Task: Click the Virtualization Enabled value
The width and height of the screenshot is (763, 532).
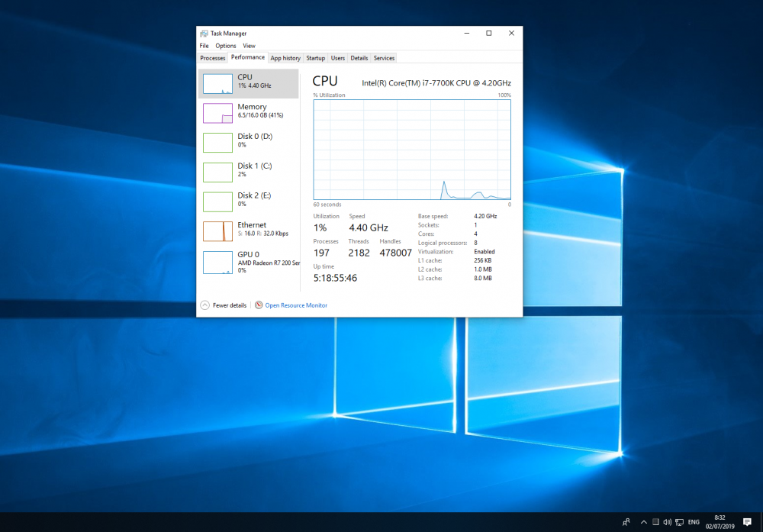Action: pos(485,252)
